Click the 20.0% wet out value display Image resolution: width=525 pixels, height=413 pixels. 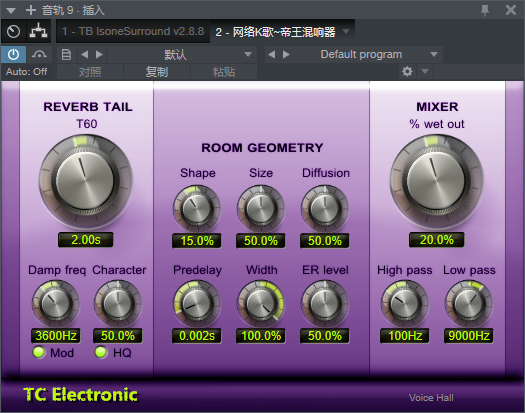click(x=437, y=240)
